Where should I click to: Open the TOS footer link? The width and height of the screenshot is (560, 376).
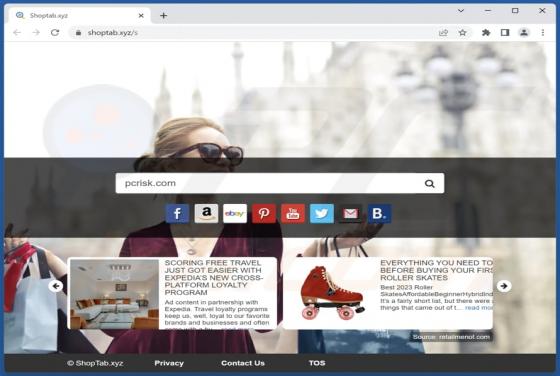(317, 363)
